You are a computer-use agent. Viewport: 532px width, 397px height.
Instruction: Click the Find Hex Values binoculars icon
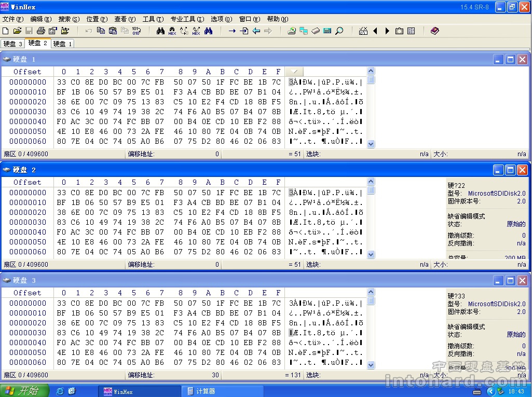pos(172,31)
